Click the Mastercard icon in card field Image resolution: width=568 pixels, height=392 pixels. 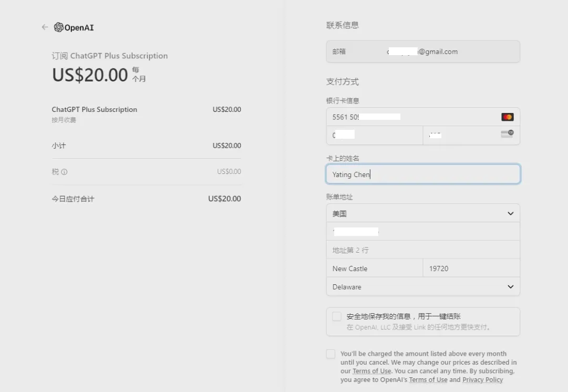(507, 117)
